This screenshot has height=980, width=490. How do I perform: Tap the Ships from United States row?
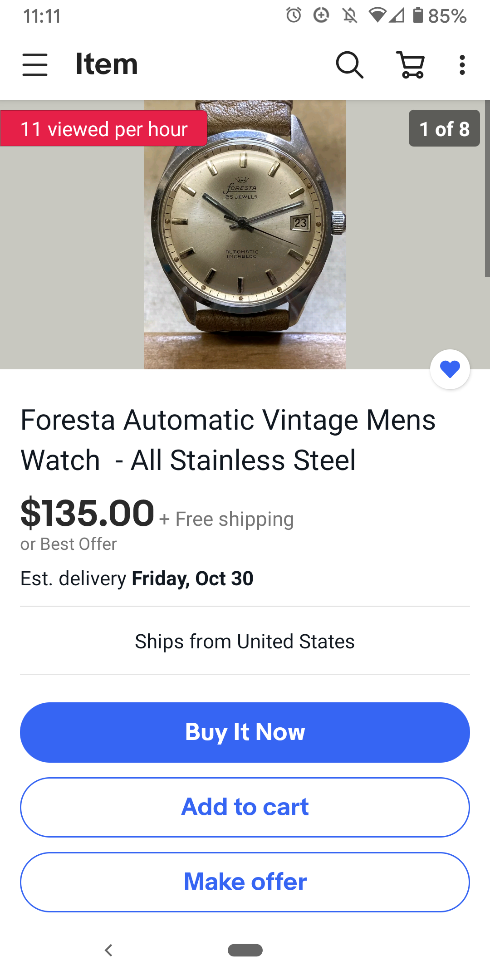pos(245,642)
